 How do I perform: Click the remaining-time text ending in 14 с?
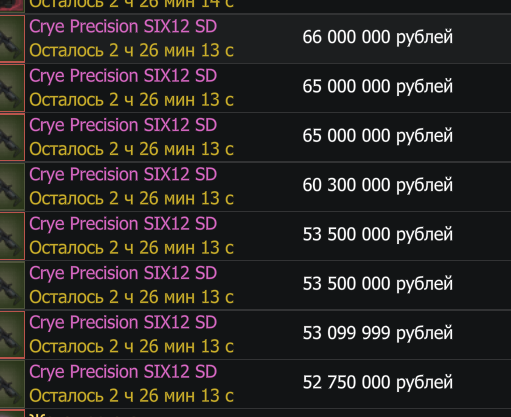coord(132,4)
